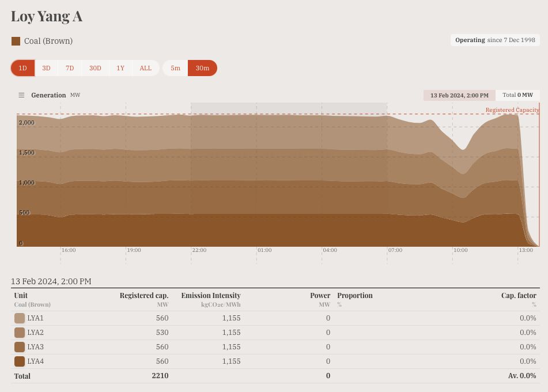Viewport: 548px width, 392px height.
Task: Click the Emission Intensity column header
Action: pyautogui.click(x=211, y=296)
